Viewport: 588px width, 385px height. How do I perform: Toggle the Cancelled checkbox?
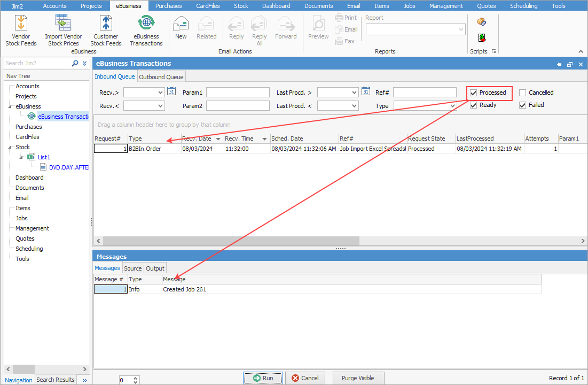pos(523,93)
